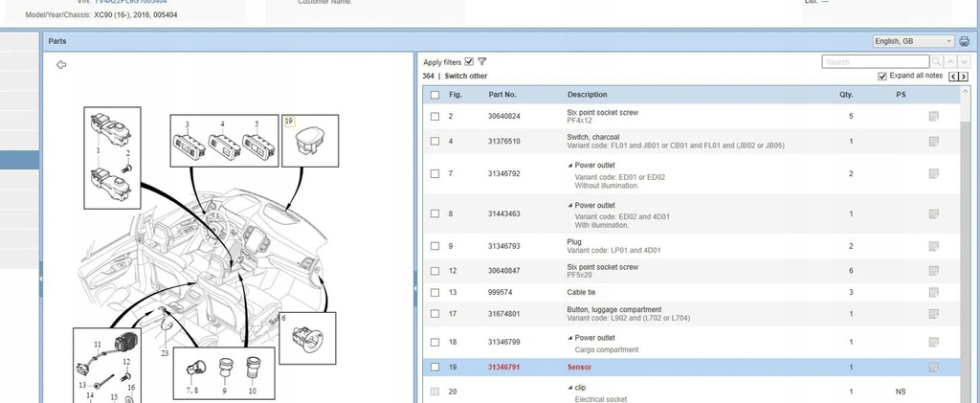Open note icon for part 30640847
Image resolution: width=980 pixels, height=403 pixels.
pos(934,271)
